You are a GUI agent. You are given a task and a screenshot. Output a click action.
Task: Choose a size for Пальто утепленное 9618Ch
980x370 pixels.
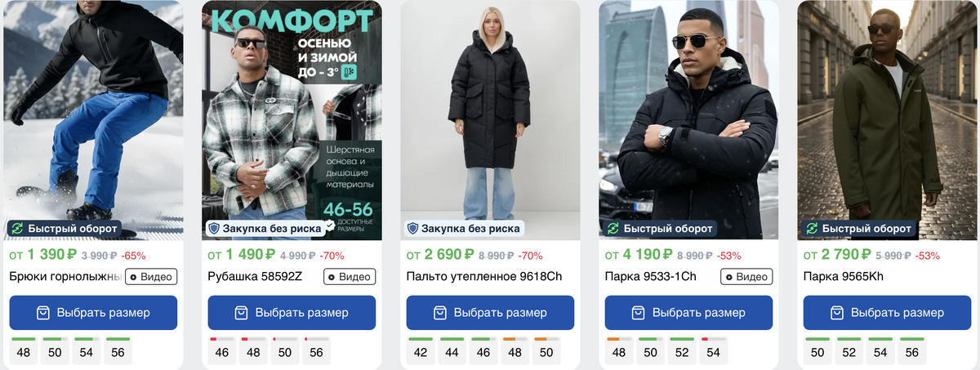click(490, 313)
